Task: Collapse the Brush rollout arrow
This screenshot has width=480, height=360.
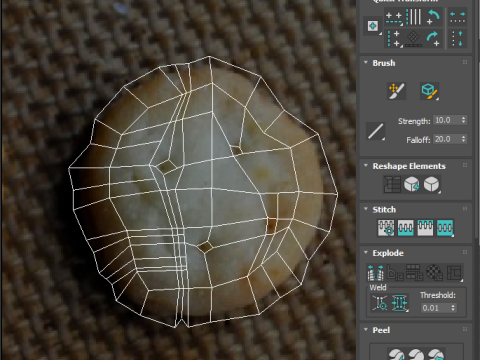Action: coord(366,63)
